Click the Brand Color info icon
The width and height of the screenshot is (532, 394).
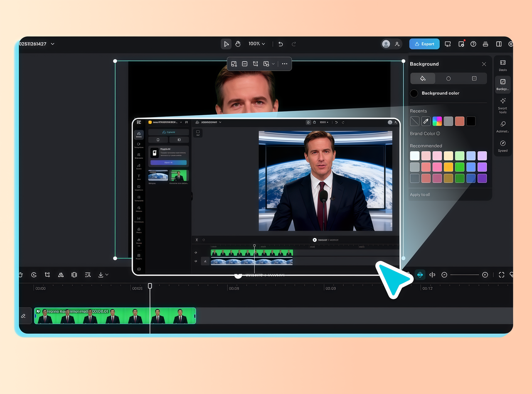[438, 133]
